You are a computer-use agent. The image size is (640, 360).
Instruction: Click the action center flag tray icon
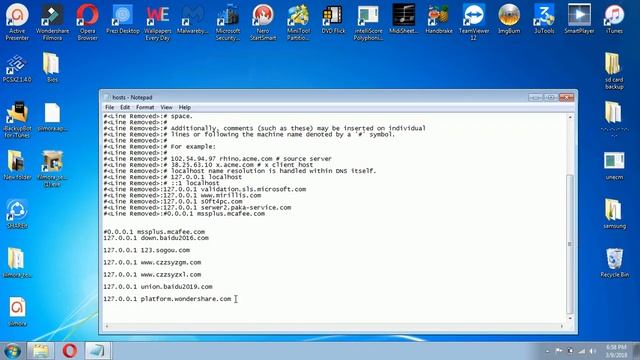pos(559,351)
